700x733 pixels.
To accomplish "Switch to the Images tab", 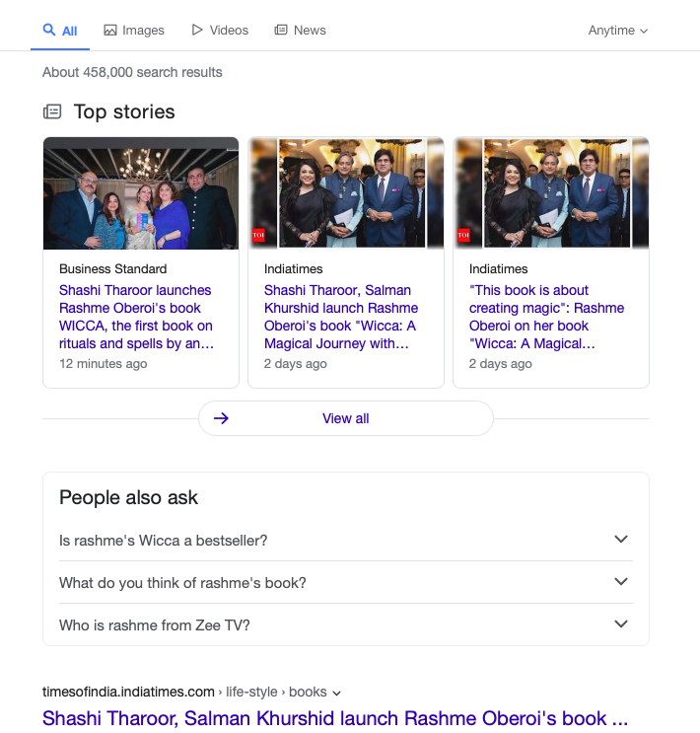I will point(134,31).
